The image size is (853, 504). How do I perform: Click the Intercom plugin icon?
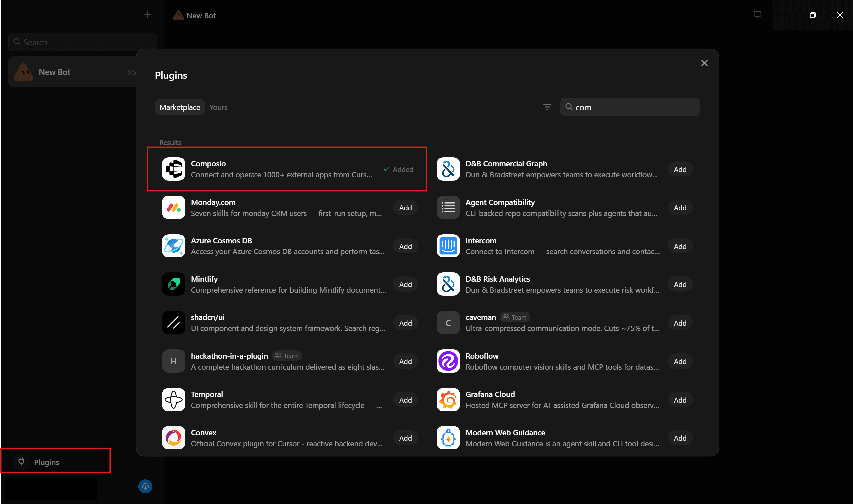coord(448,246)
